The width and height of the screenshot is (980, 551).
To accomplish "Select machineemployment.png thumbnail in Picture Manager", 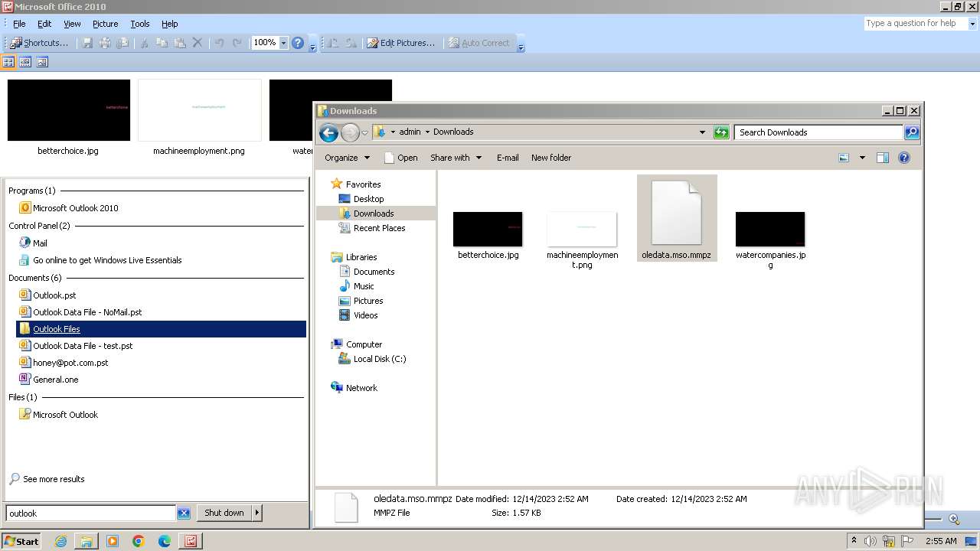I will point(199,109).
